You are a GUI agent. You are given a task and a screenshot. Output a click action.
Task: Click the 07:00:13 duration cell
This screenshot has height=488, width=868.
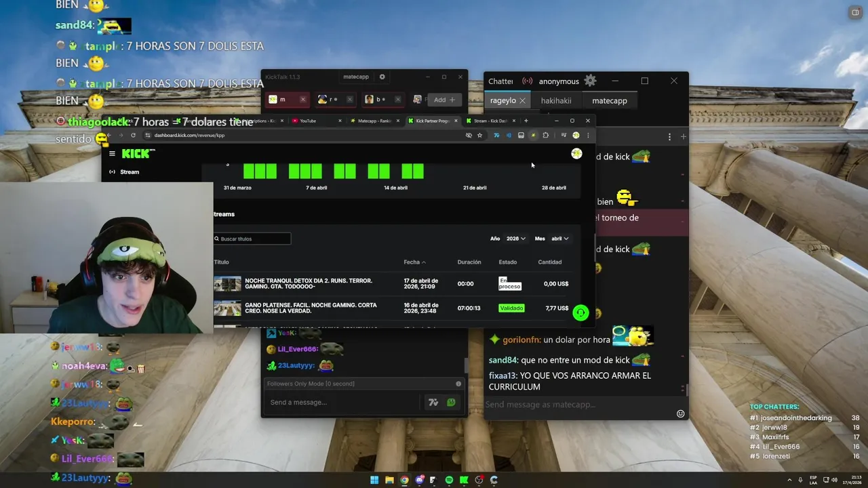[x=469, y=308]
